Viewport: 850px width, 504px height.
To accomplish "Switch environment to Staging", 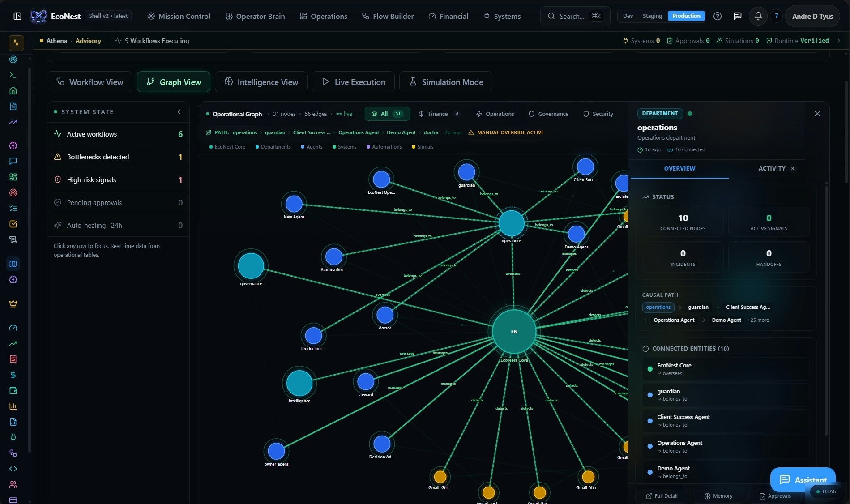I will pyautogui.click(x=652, y=16).
